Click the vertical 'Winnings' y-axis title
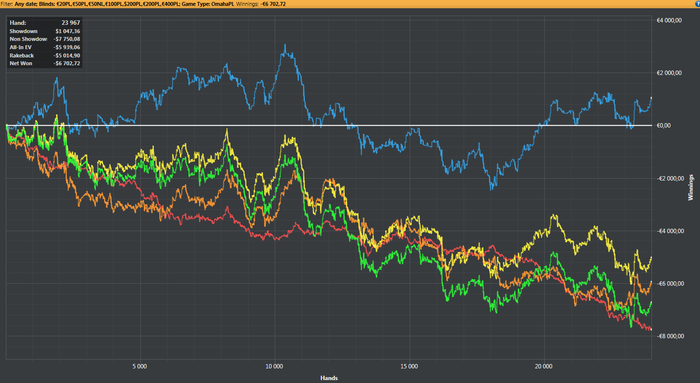Image resolution: width=700 pixels, height=383 pixels. (691, 187)
